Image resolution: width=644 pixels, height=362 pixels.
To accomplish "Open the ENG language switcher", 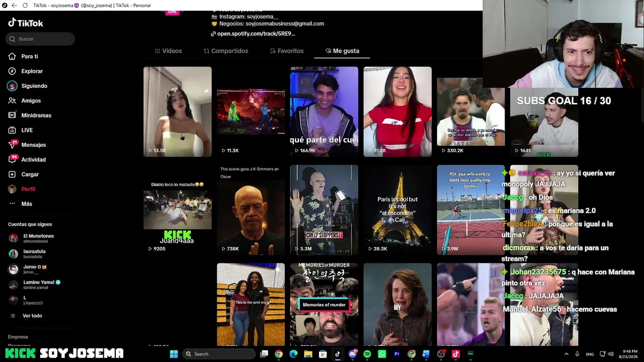I will tap(590, 354).
